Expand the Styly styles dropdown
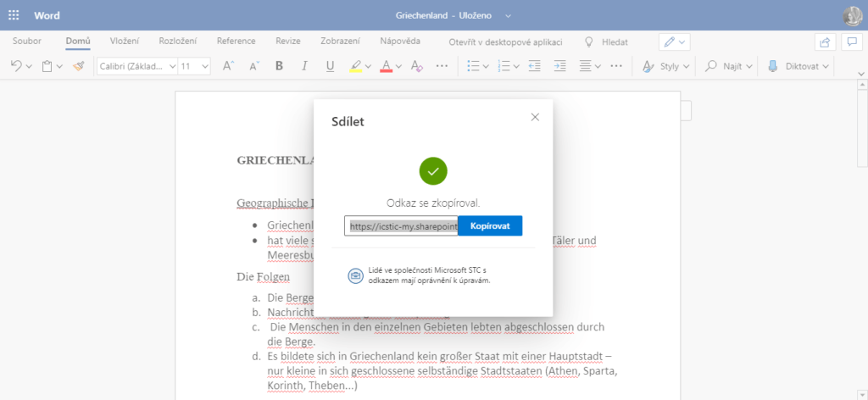The height and width of the screenshot is (400, 868). click(x=665, y=65)
